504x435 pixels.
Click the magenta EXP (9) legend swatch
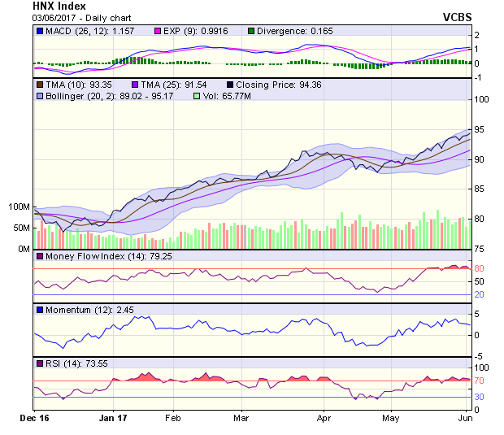point(159,31)
